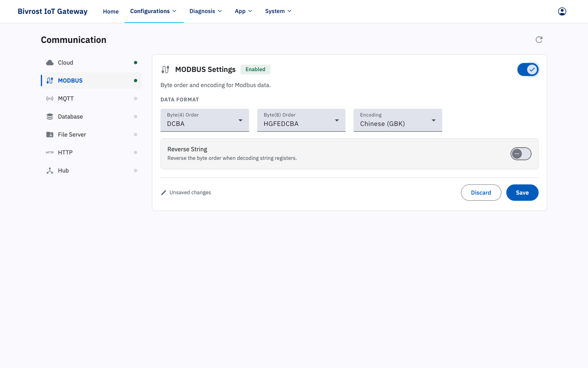Viewport: 588px width, 368px height.
Task: Open the user account icon
Action: point(562,11)
